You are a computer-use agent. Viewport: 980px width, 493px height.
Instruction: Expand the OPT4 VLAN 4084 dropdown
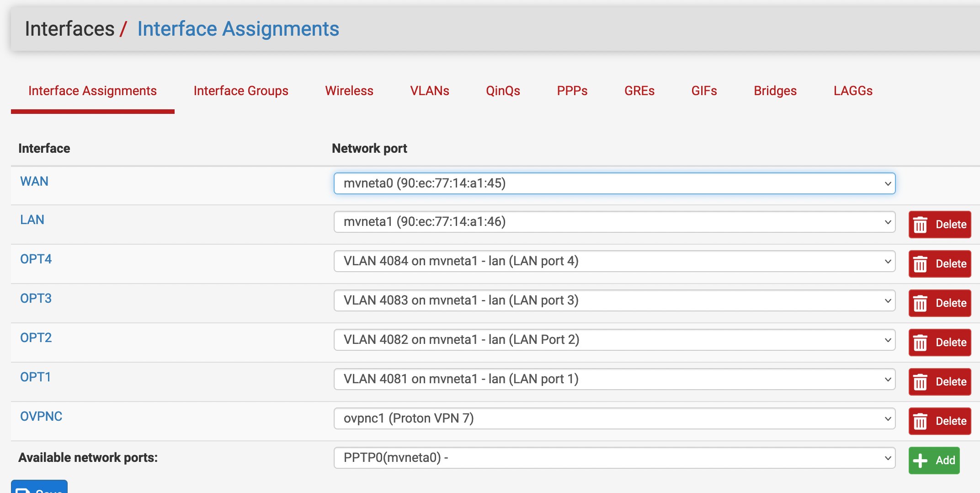(x=614, y=261)
